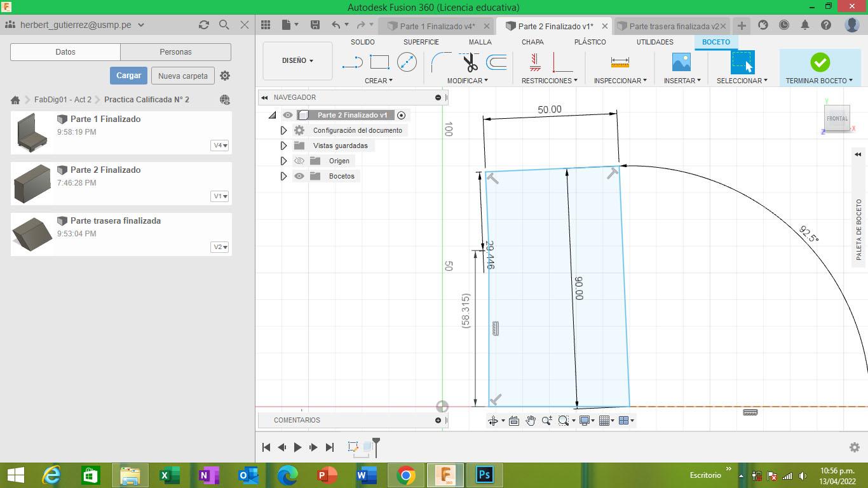Click the timeline marker at history end
Image resolution: width=868 pixels, height=488 pixels.
376,446
